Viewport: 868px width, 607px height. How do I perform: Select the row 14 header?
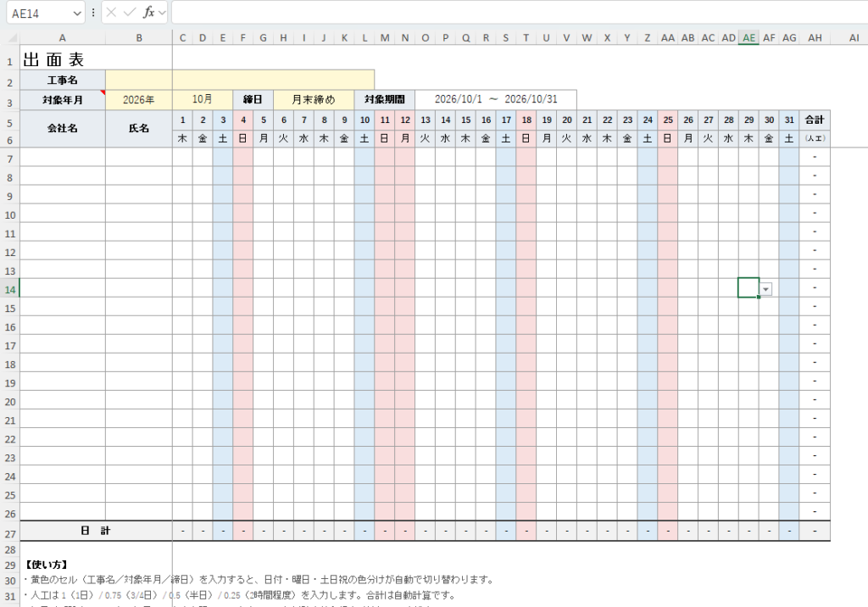point(10,290)
